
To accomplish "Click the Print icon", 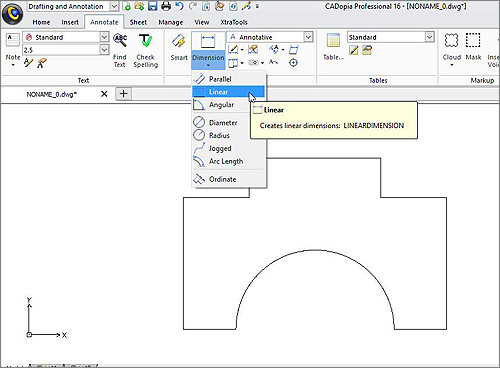I will point(166,6).
